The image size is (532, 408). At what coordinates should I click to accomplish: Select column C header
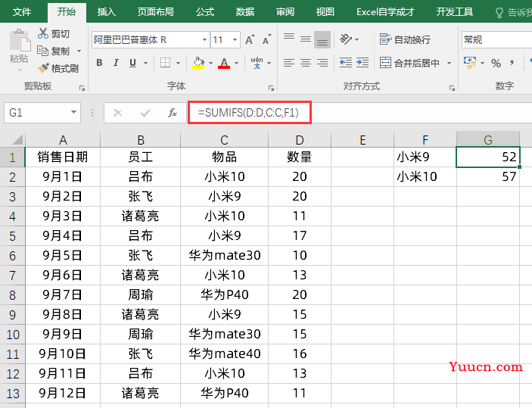pos(224,139)
